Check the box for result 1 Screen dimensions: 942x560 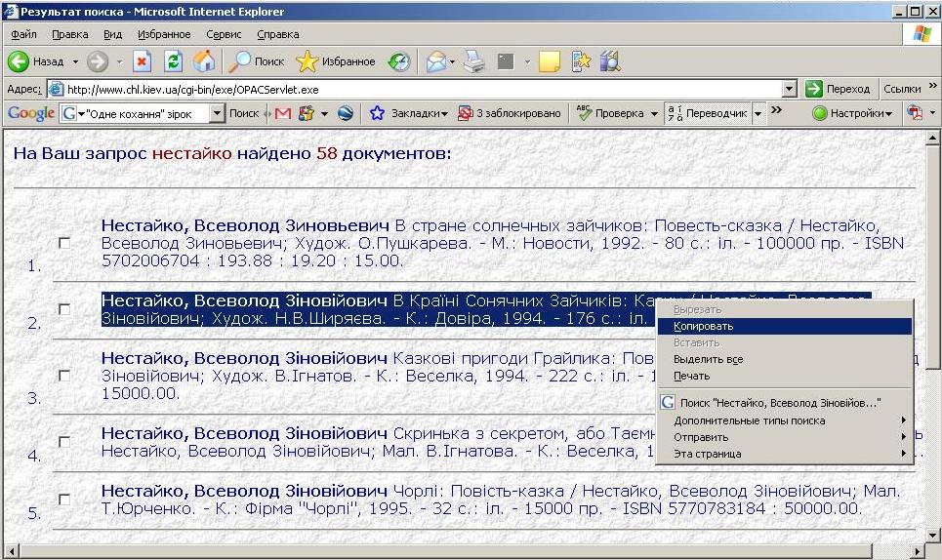click(64, 243)
